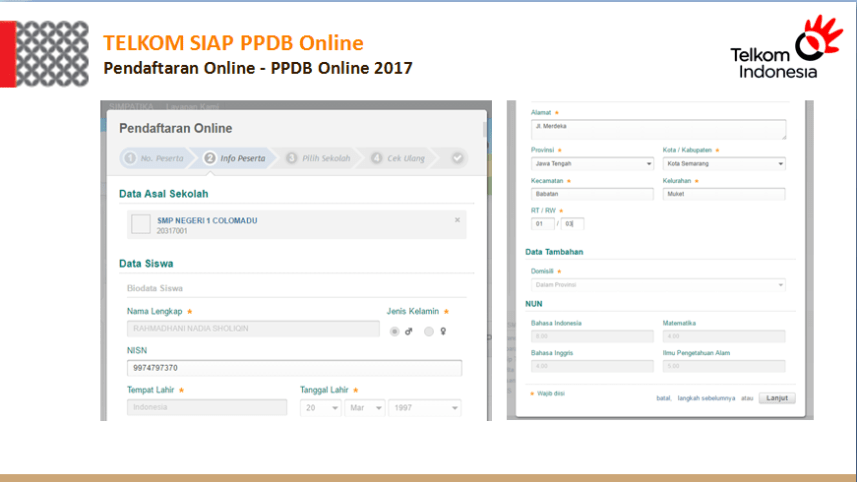Expand the Kota / Kabupaten dropdown

tap(723, 164)
